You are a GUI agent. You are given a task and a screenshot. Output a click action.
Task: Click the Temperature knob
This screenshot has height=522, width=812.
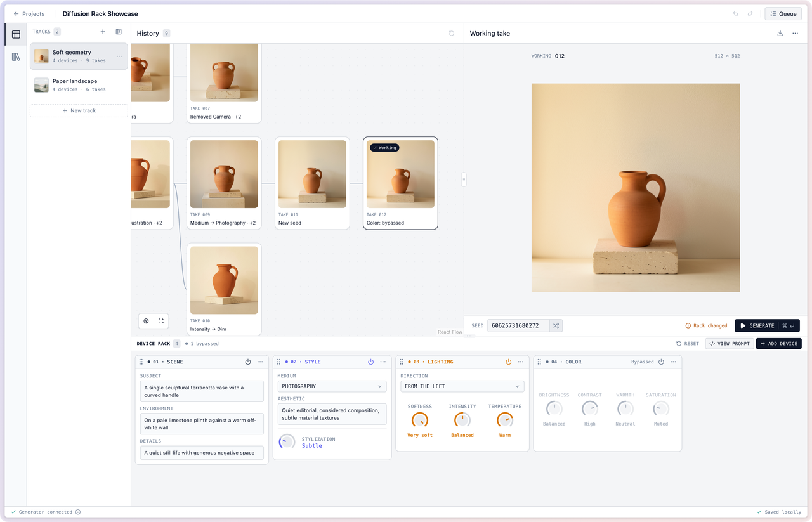[x=505, y=420]
